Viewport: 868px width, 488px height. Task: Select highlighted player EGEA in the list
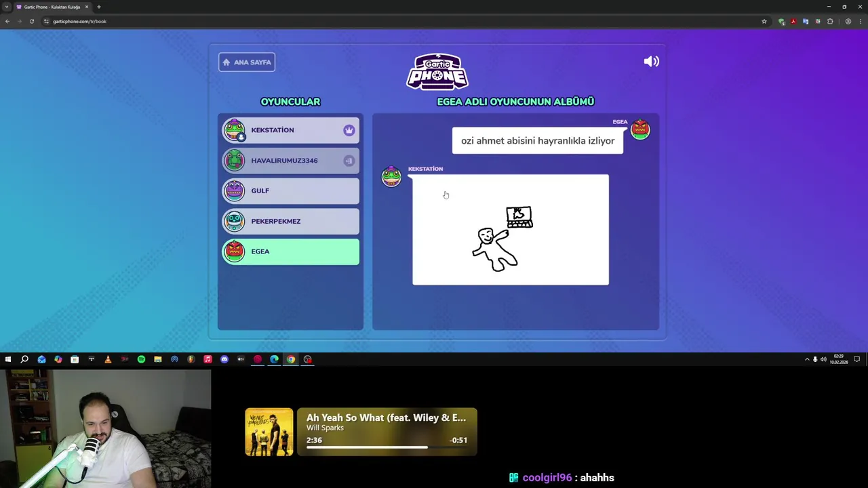coord(290,251)
